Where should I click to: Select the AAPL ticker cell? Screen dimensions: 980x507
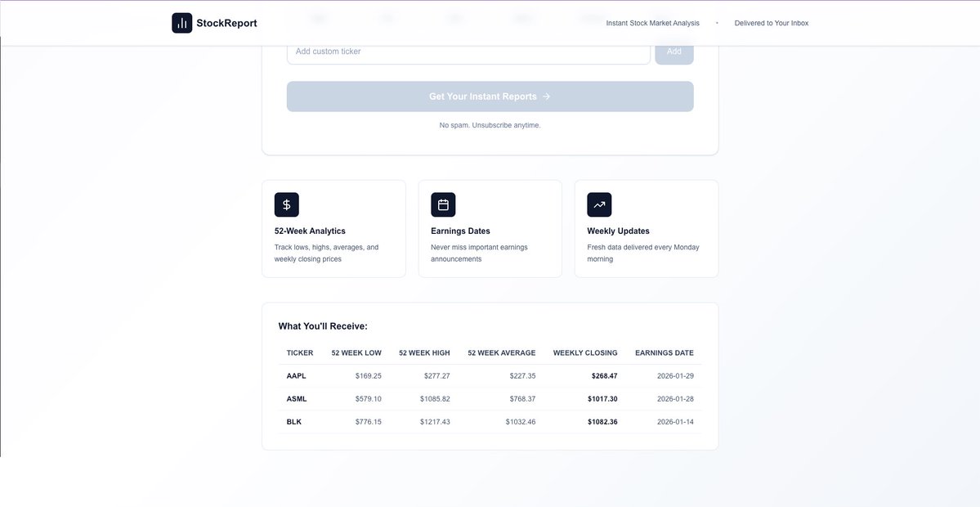click(x=296, y=376)
